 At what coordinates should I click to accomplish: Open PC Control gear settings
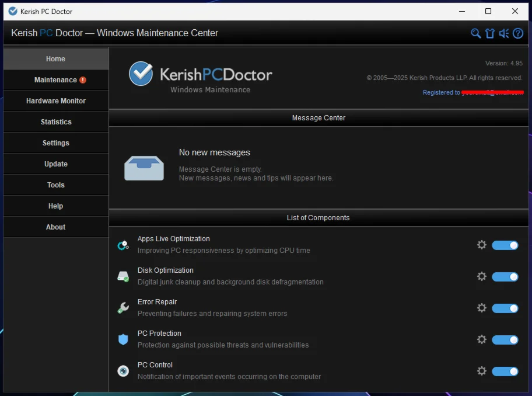click(482, 371)
